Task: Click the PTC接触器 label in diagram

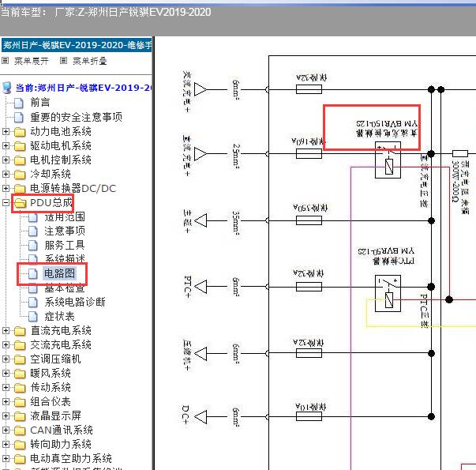Action: pos(393,261)
